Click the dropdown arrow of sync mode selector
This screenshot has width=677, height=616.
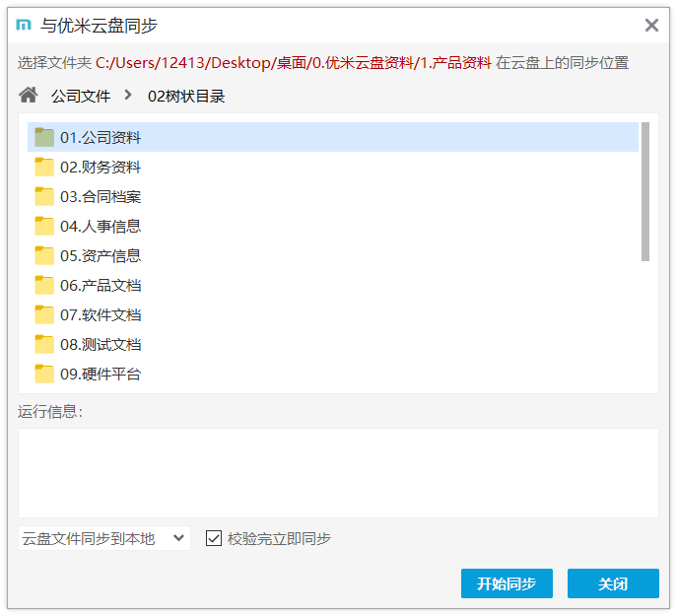[178, 538]
